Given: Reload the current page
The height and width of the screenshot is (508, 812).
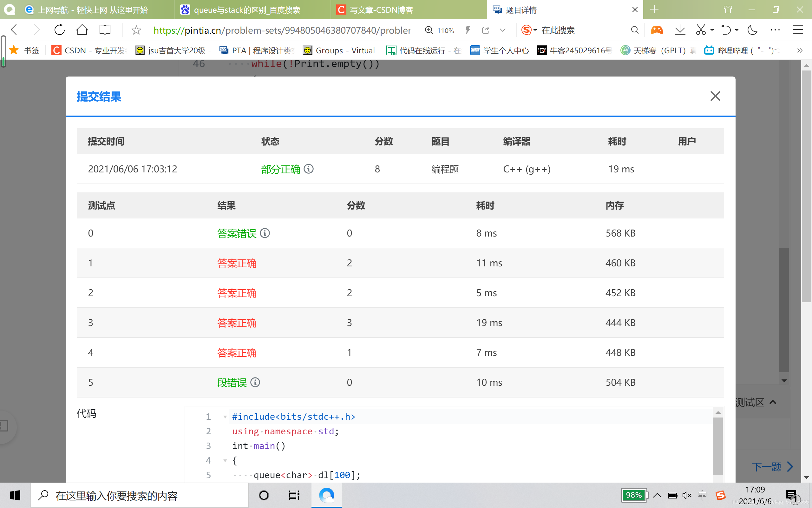Looking at the screenshot, I should [x=59, y=30].
